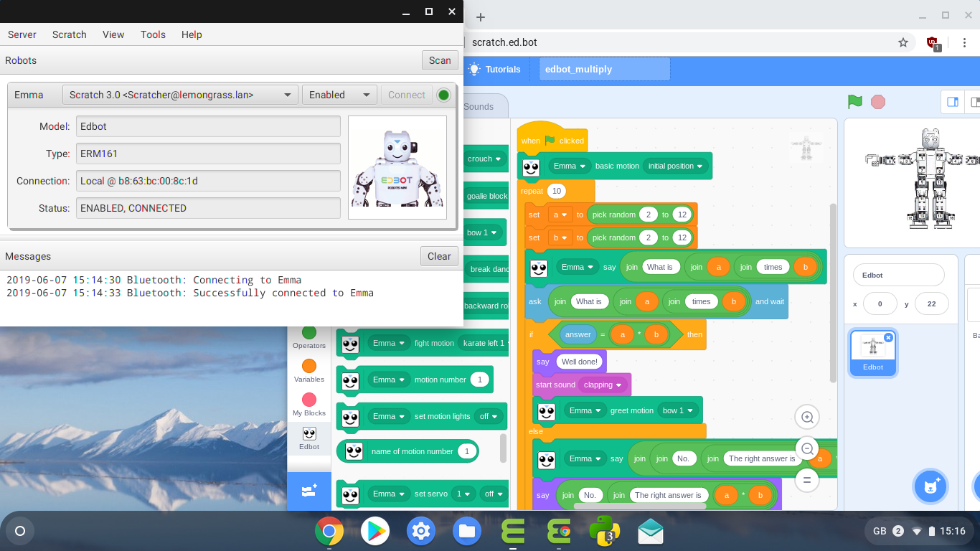Open the View menu
This screenshot has height=551, width=980.
tap(113, 34)
